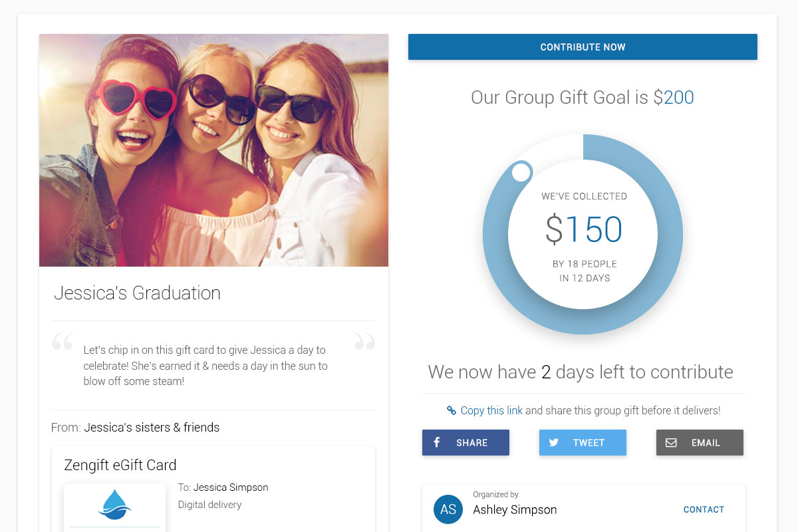Image resolution: width=798 pixels, height=532 pixels.
Task: Click the Jessica's Graduation title
Action: (137, 293)
